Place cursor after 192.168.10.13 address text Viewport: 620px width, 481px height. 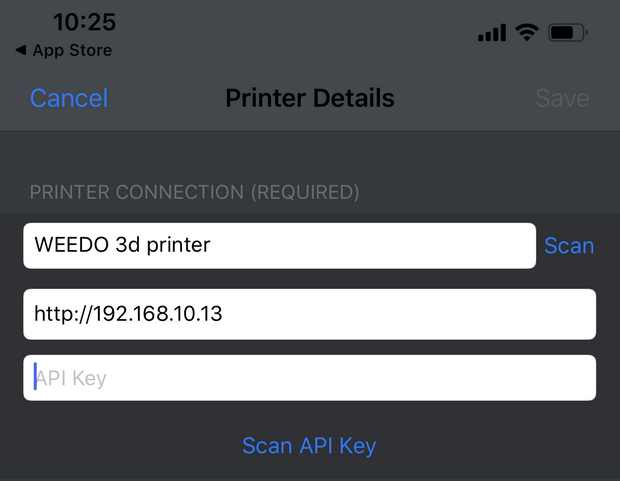224,314
